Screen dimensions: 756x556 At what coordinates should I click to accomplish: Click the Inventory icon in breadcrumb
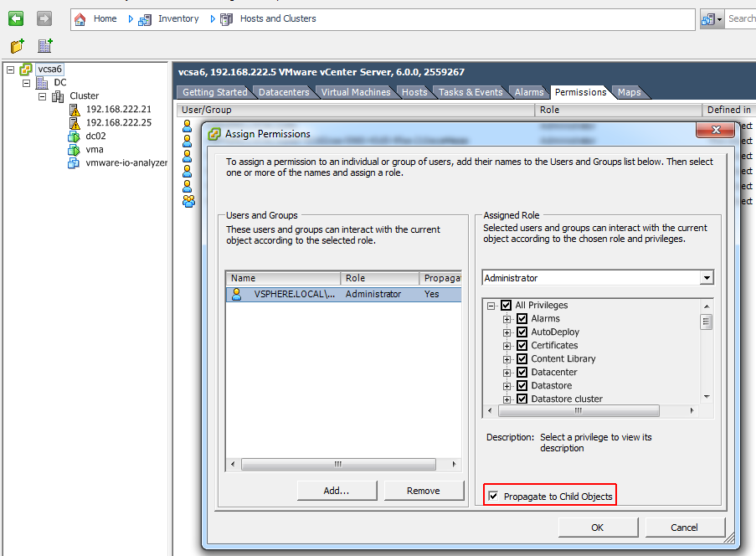coord(145,19)
